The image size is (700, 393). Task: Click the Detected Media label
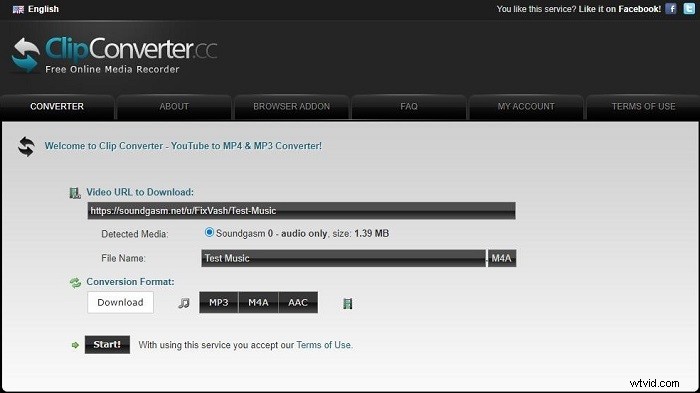[x=135, y=234]
